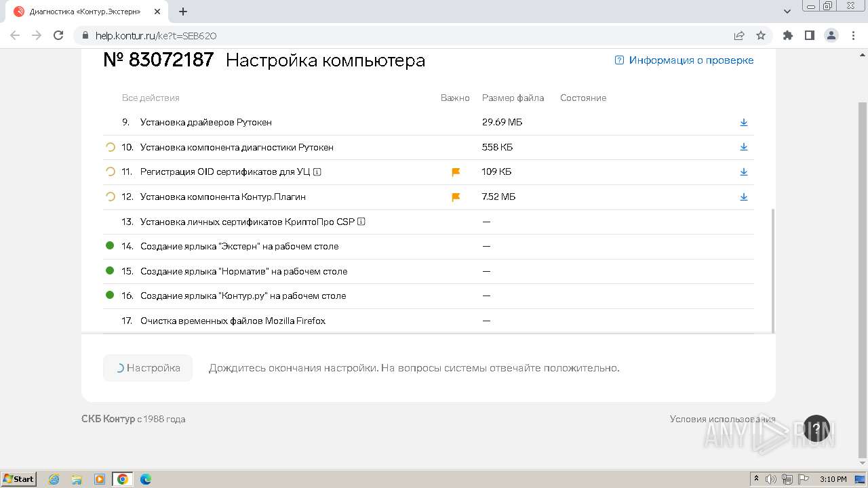Click the info icon beside КриптоПро CSP row
868x488 pixels.
pyautogui.click(x=361, y=222)
